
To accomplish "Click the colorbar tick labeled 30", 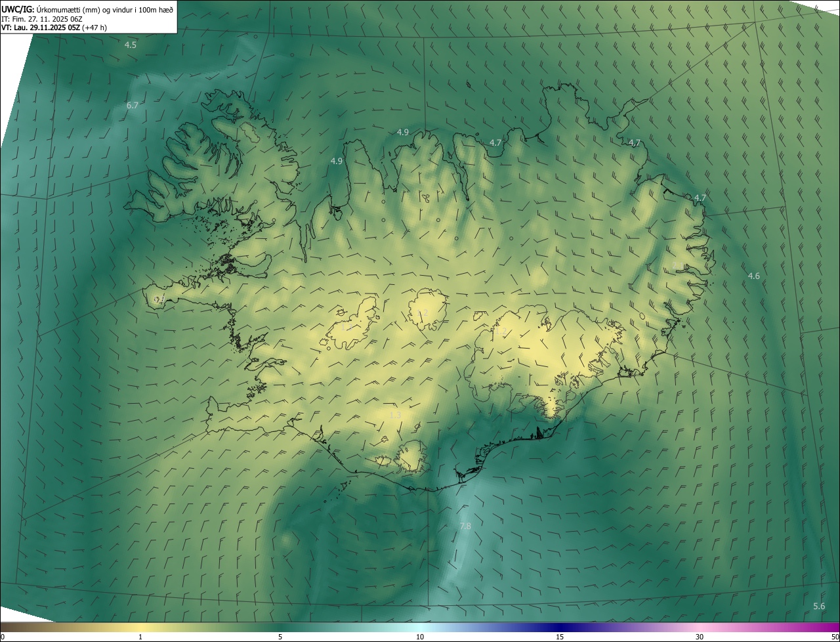I will [x=700, y=637].
